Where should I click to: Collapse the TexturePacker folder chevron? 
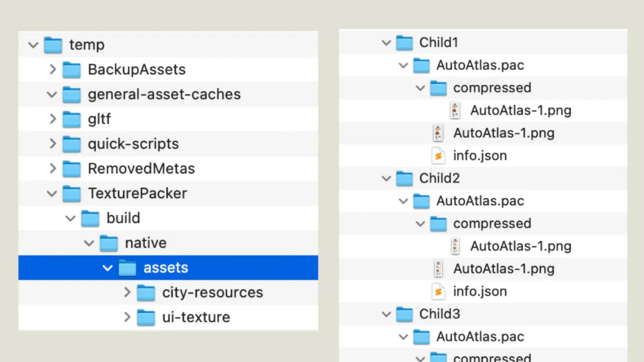tap(52, 193)
